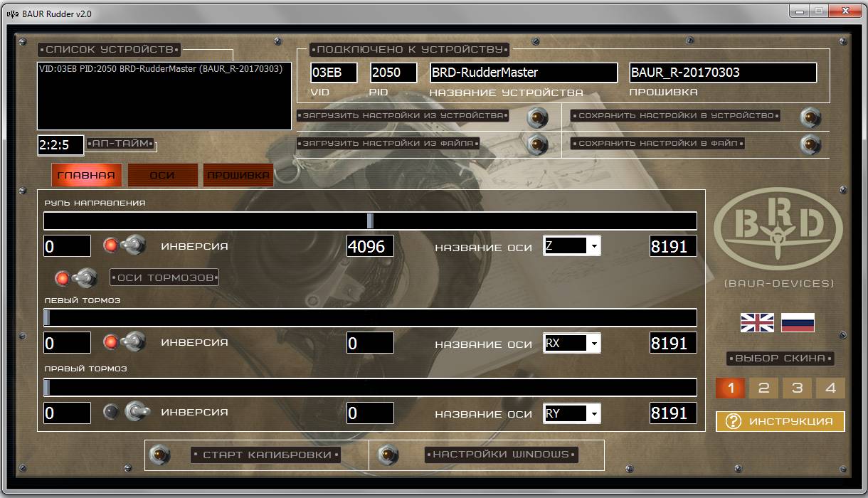Click the firmware field BAUR_R-20170303

[x=723, y=73]
